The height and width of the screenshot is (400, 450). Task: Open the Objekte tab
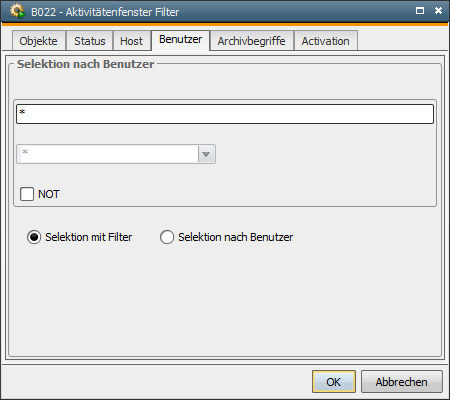pos(39,41)
